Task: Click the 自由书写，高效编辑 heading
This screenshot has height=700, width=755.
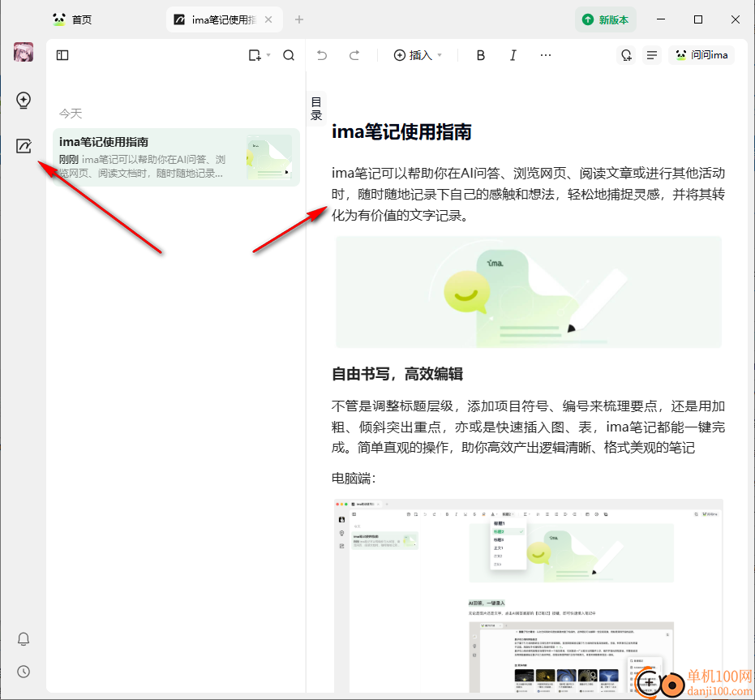Action: point(397,374)
